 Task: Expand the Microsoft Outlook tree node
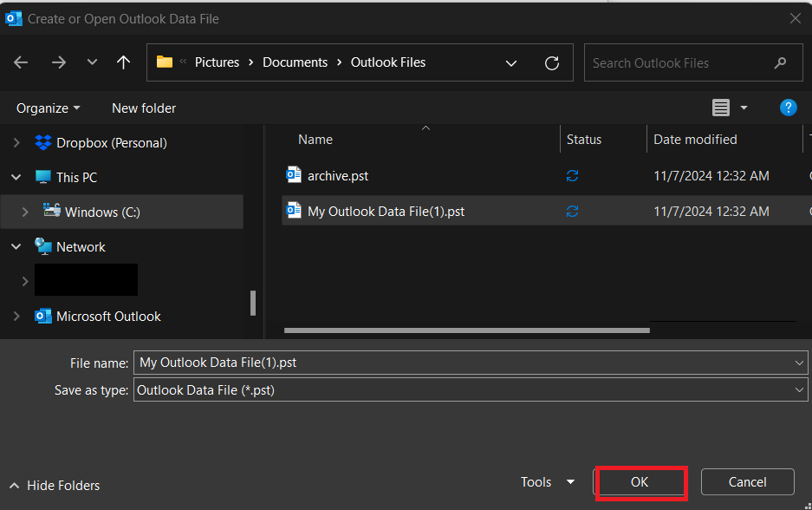coord(16,317)
